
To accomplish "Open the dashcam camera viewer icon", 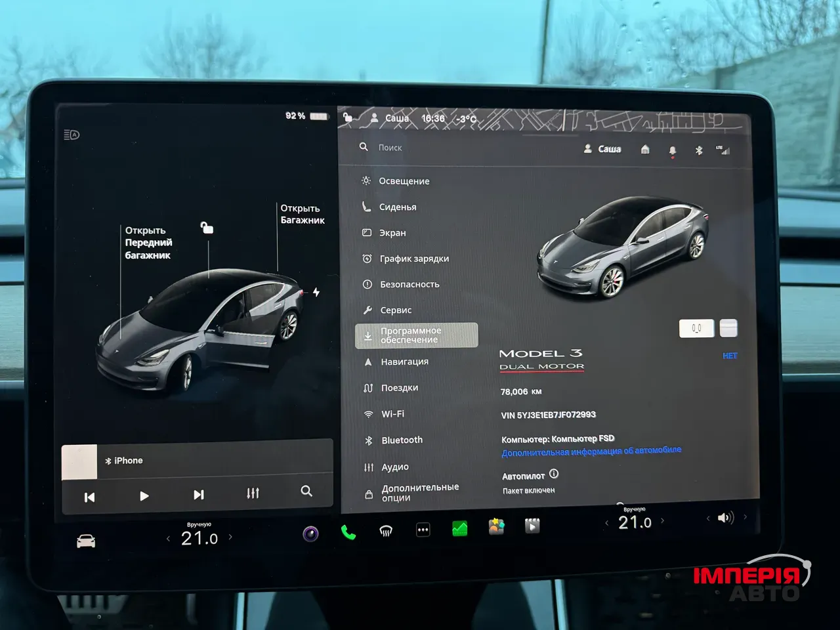I will coord(310,532).
